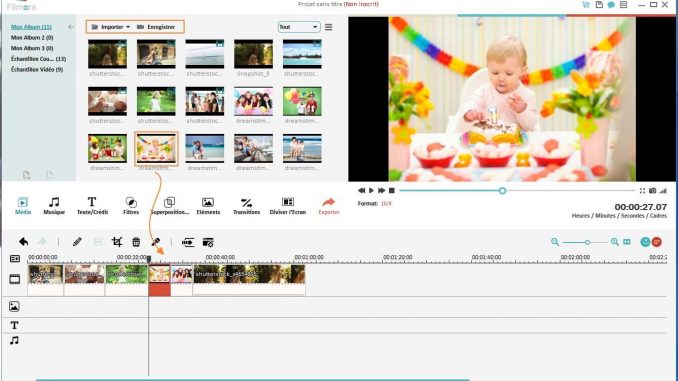Select the pencil edit tool
This screenshot has height=381, width=678.
77,242
